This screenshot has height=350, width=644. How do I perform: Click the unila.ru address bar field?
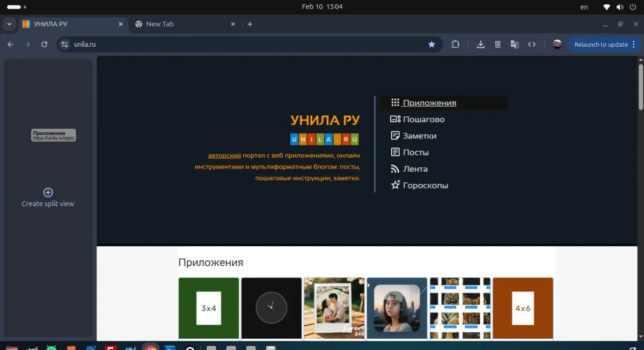coord(241,45)
